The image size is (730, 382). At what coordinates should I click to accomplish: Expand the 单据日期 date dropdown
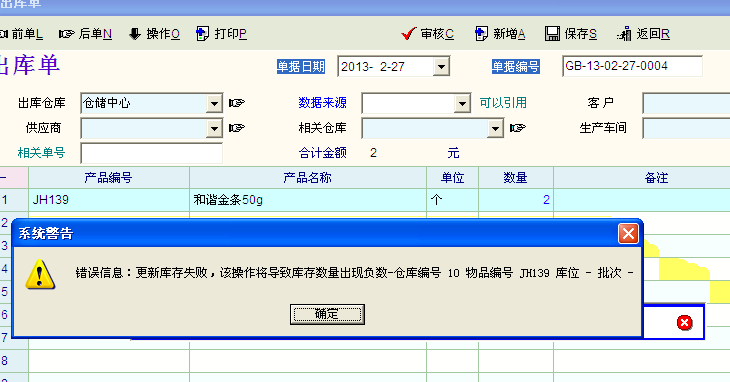click(441, 67)
